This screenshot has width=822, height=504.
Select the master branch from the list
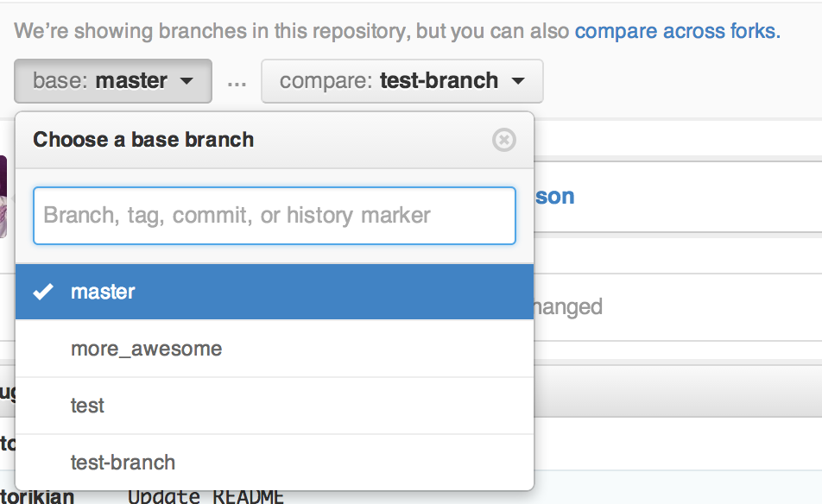[x=103, y=291]
